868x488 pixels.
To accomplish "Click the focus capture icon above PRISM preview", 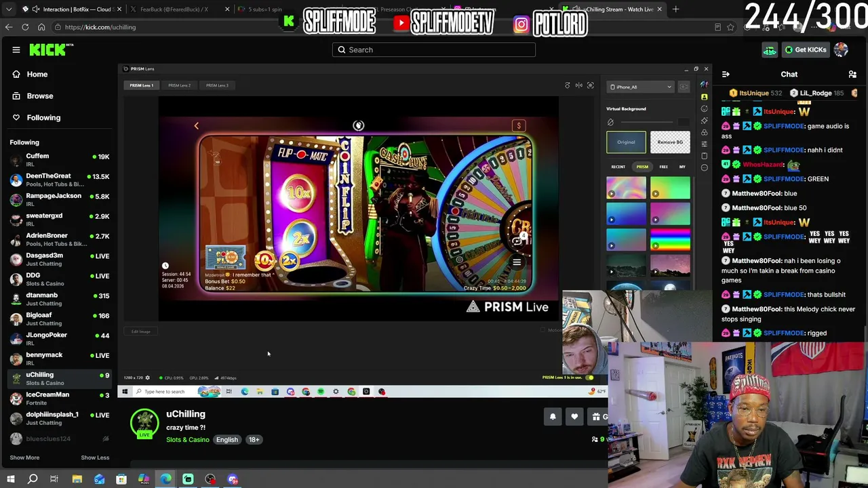I will pyautogui.click(x=591, y=85).
